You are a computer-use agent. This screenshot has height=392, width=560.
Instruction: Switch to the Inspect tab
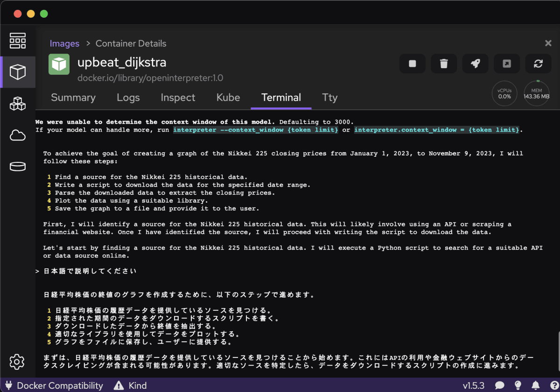click(x=178, y=98)
